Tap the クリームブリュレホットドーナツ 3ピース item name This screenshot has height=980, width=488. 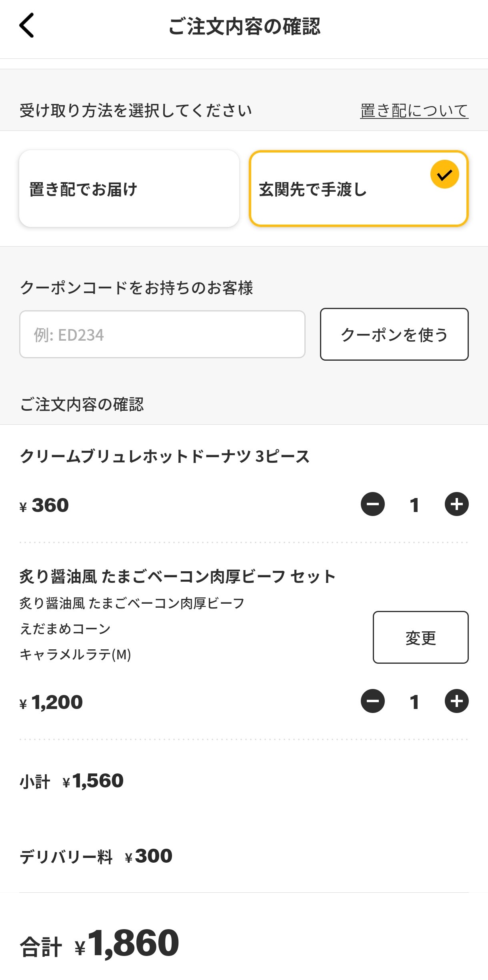164,456
